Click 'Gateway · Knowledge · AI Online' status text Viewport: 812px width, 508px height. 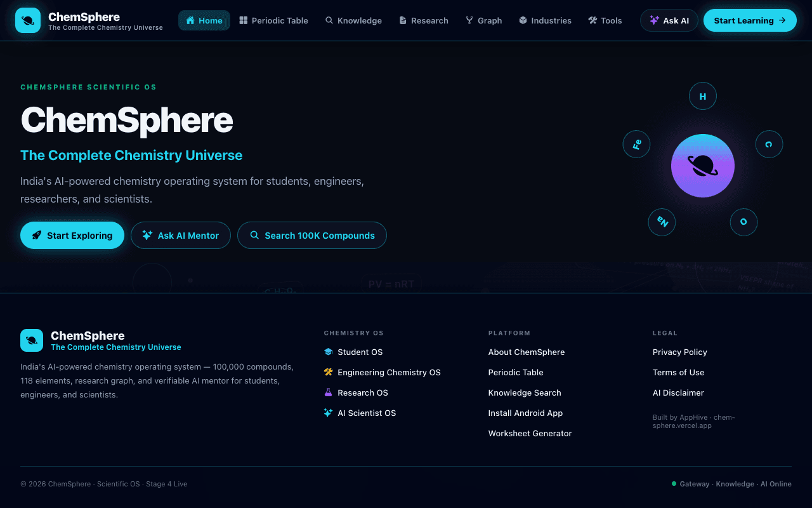coord(735,484)
